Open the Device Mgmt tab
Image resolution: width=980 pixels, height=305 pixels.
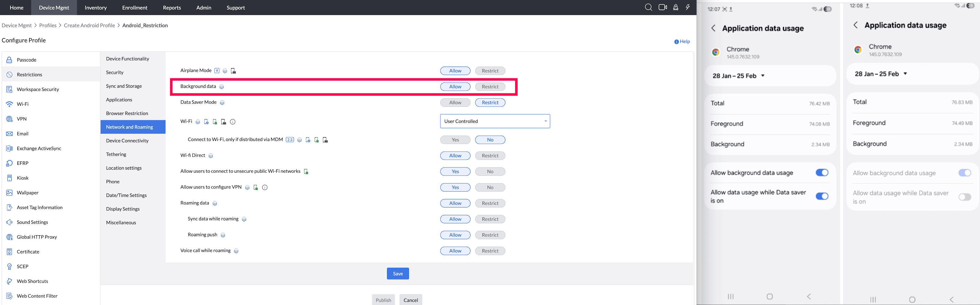[54, 8]
